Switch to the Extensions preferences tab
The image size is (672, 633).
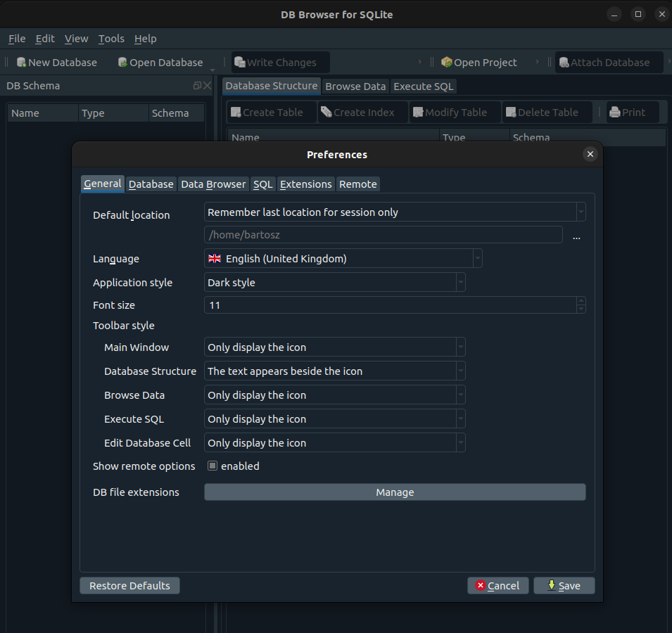tap(306, 184)
